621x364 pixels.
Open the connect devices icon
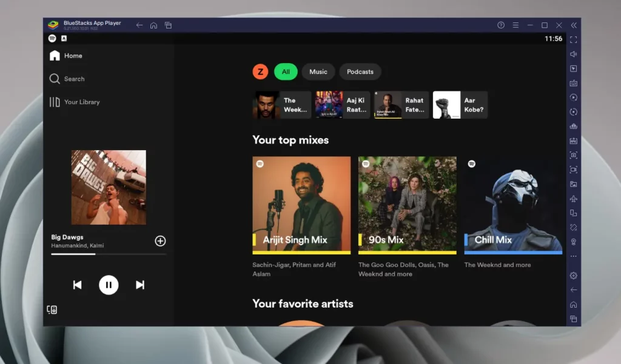point(52,310)
